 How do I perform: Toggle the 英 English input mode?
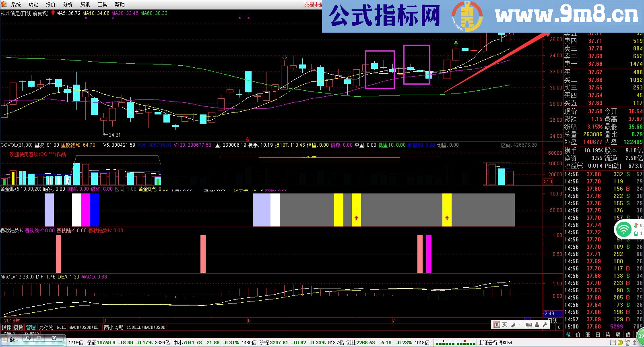point(505,324)
